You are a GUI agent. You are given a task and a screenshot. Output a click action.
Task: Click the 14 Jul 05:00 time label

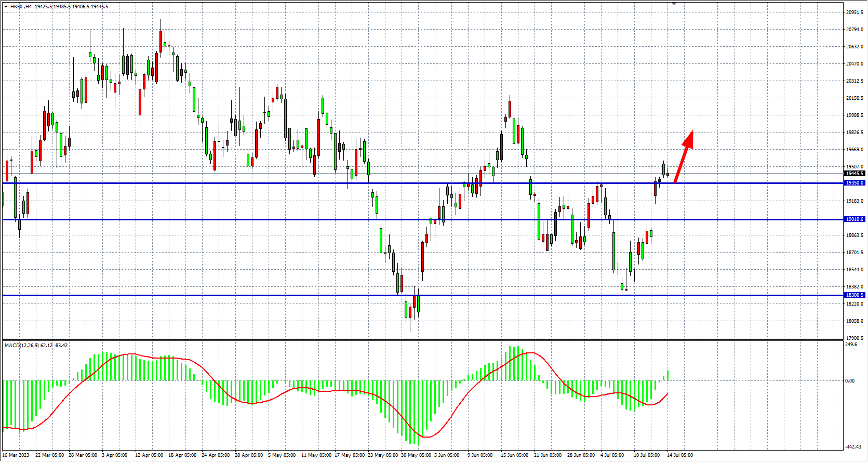[679, 455]
